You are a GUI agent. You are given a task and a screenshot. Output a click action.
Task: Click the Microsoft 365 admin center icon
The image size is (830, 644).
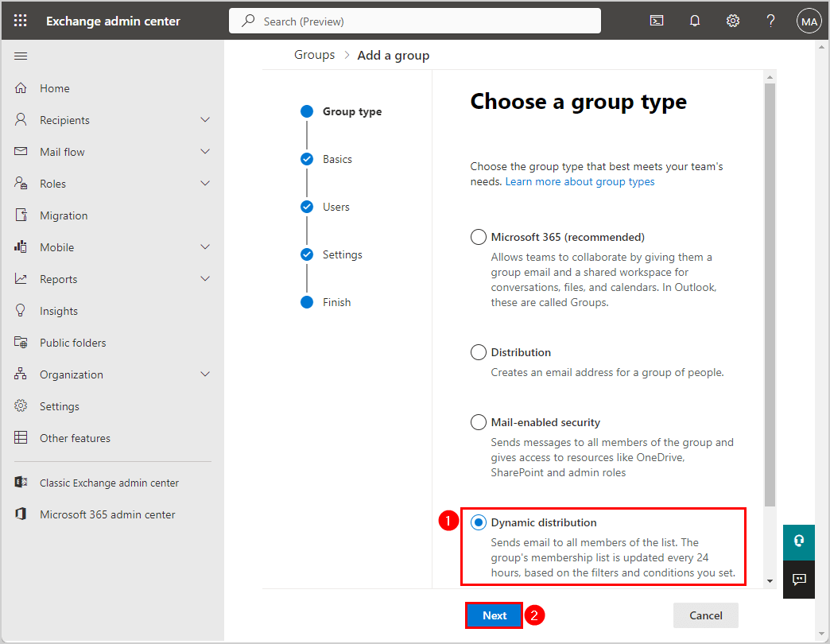click(21, 514)
